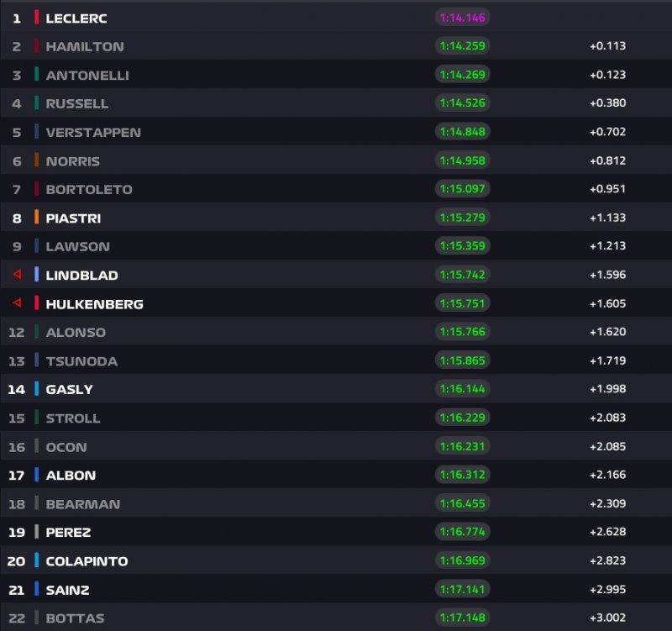Image resolution: width=672 pixels, height=631 pixels.
Task: Click Bottas's +3.002 gap value
Action: [x=607, y=618]
